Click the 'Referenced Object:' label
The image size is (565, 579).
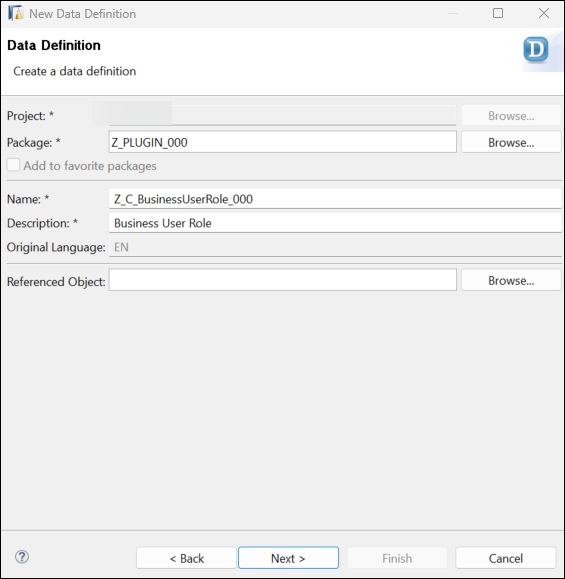[x=56, y=282]
